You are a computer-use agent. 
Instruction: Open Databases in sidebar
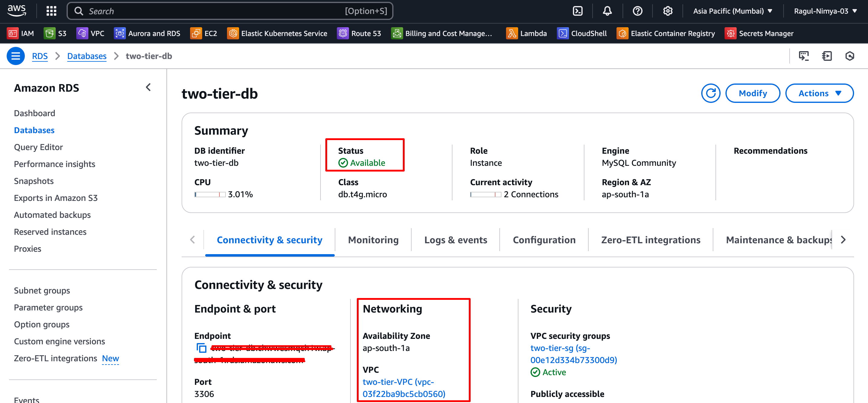(35, 130)
